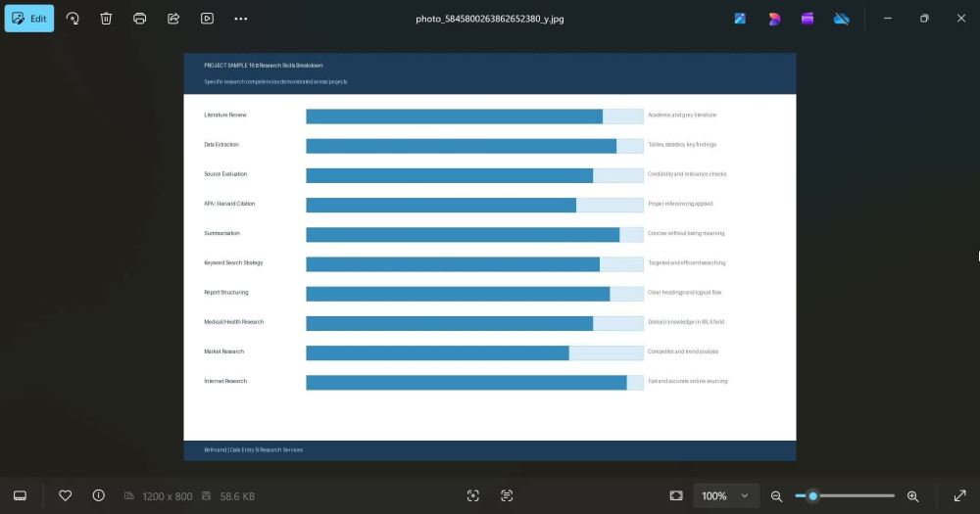
Task: Minimize the Photos window
Action: click(888, 19)
